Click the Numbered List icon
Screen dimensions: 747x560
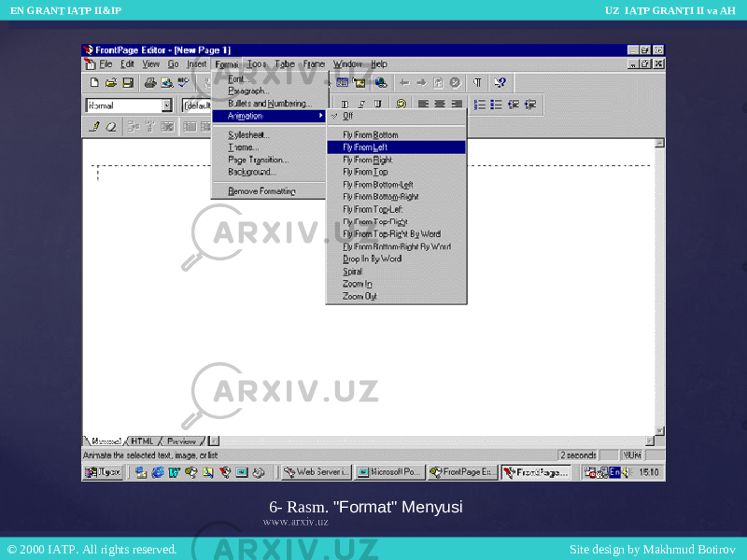pos(480,105)
